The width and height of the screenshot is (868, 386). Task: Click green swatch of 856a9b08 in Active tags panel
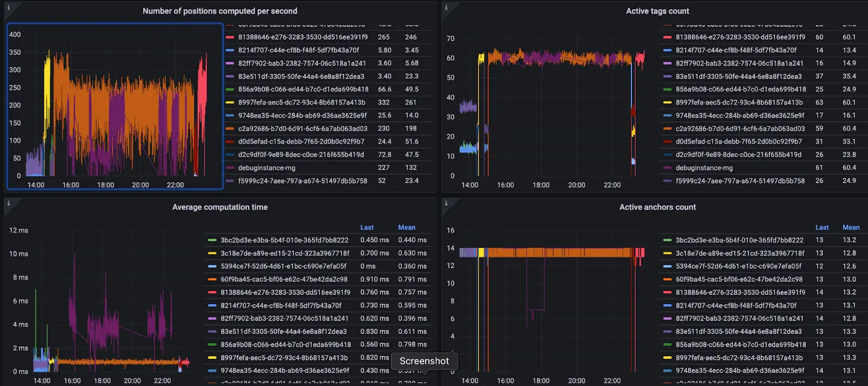pyautogui.click(x=667, y=89)
